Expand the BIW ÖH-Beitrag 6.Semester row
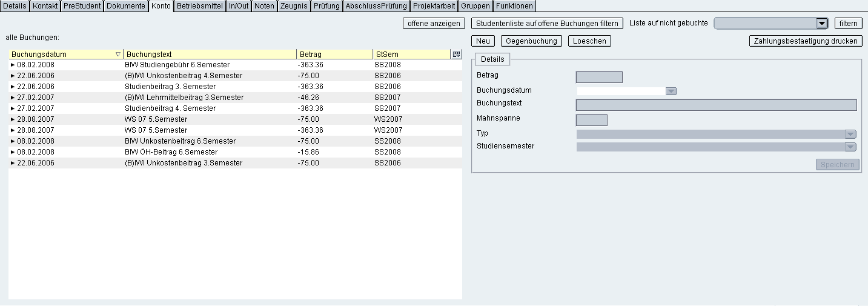This screenshot has height=306, width=868. (x=13, y=152)
